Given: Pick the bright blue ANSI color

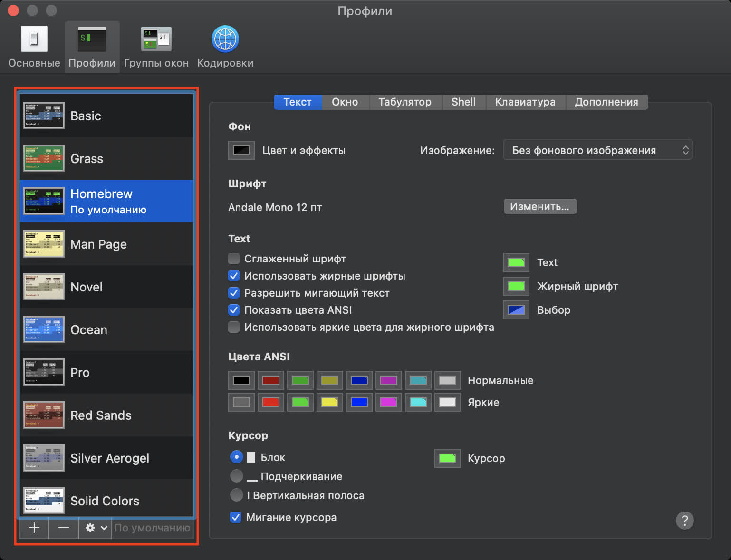Looking at the screenshot, I should pyautogui.click(x=359, y=402).
